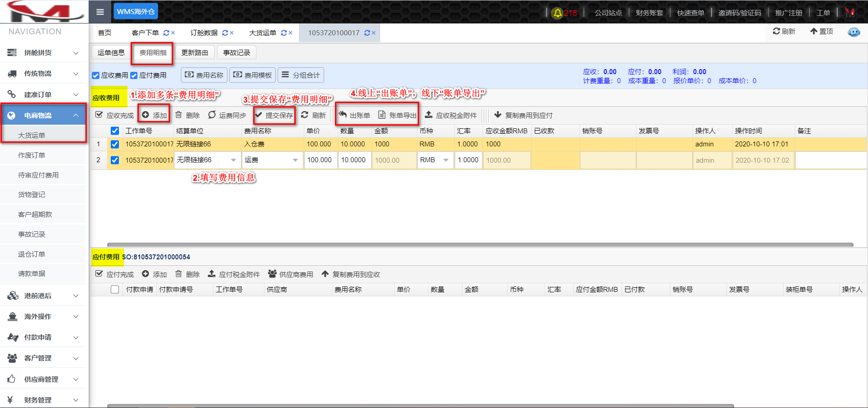Viewport: 868px width, 408px height.
Task: Toggle the hamburger sidebar menu icon
Action: tap(100, 12)
